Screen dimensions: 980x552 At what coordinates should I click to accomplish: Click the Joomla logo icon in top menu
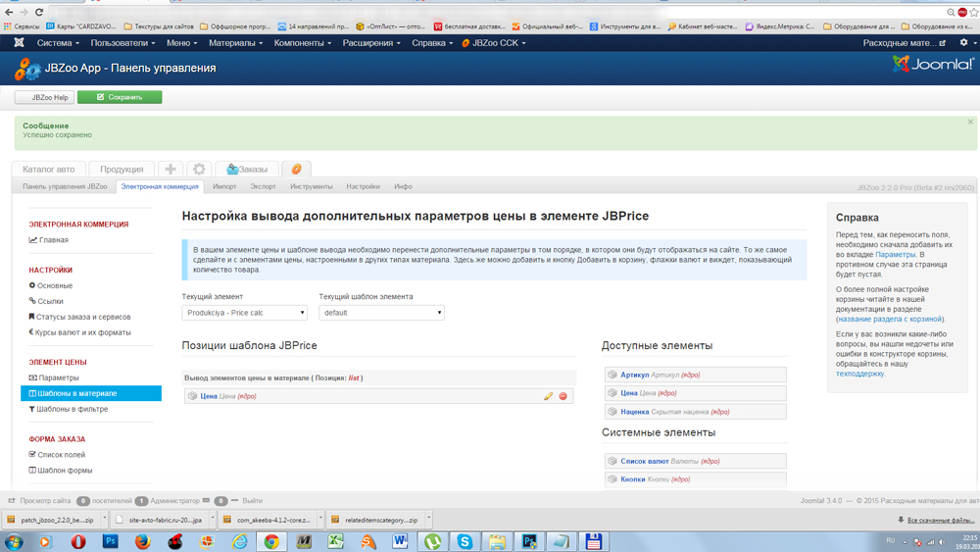[19, 42]
